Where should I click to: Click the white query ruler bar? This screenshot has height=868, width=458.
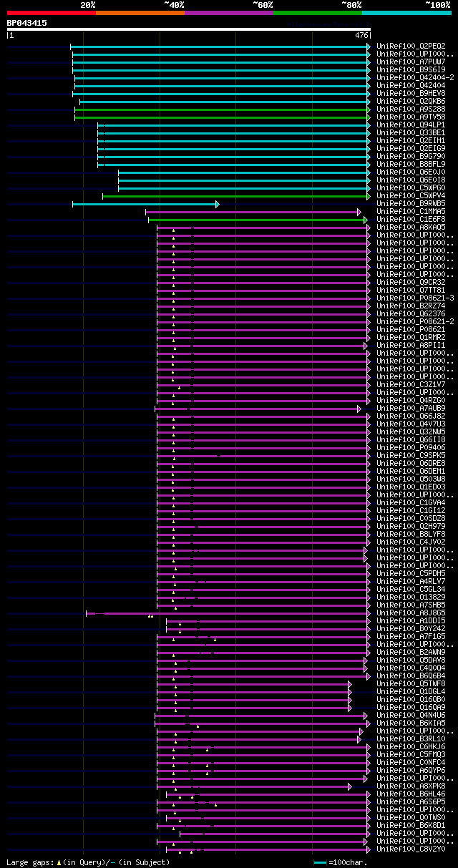189,29
